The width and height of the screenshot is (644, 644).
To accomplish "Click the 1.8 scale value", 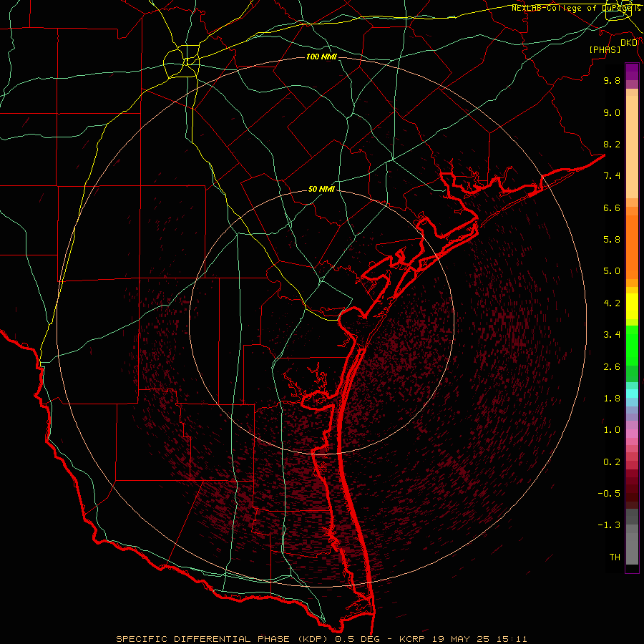I will (612, 399).
